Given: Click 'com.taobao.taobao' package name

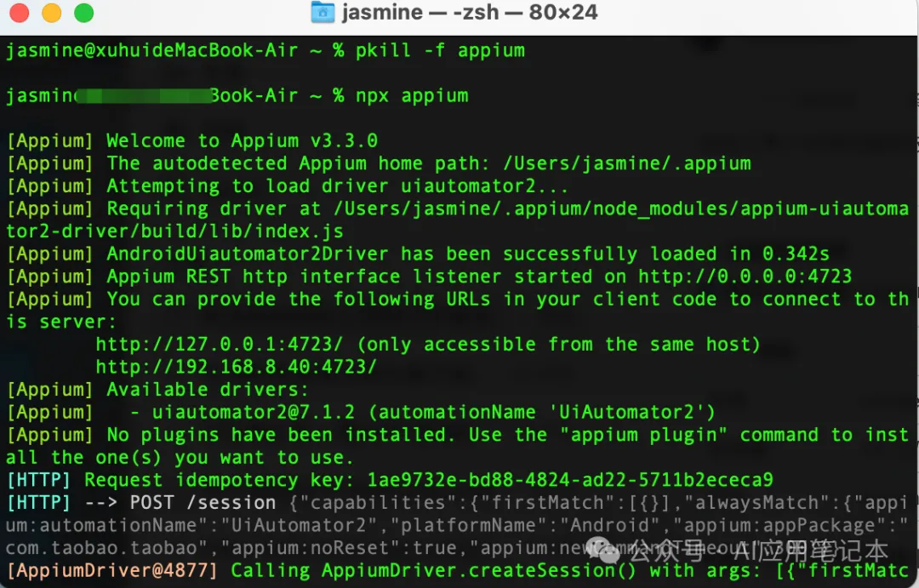Looking at the screenshot, I should [104, 548].
